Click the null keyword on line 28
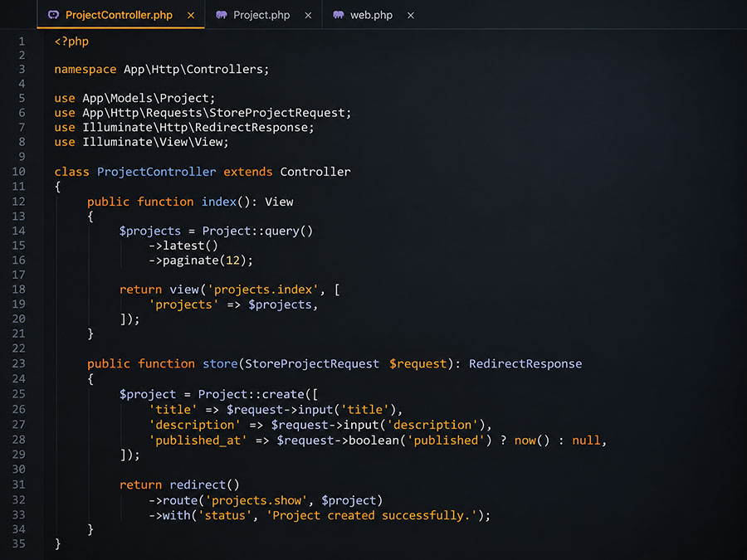747x560 pixels. pos(586,441)
